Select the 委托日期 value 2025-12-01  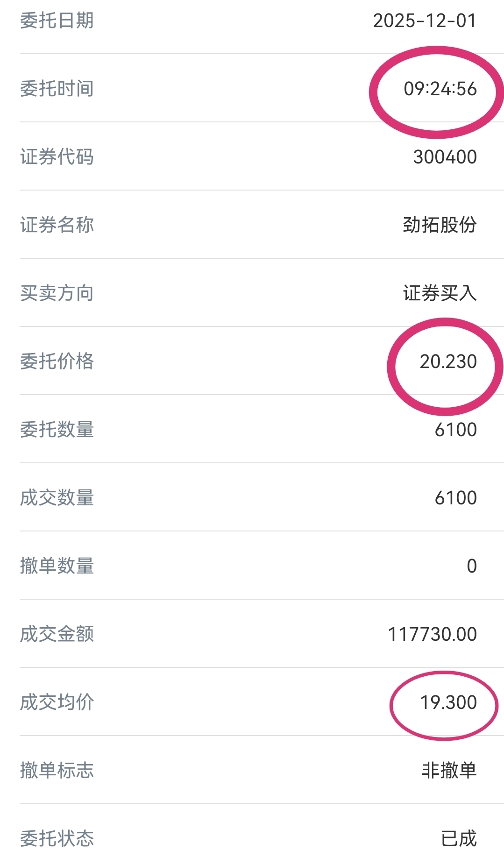pyautogui.click(x=425, y=21)
